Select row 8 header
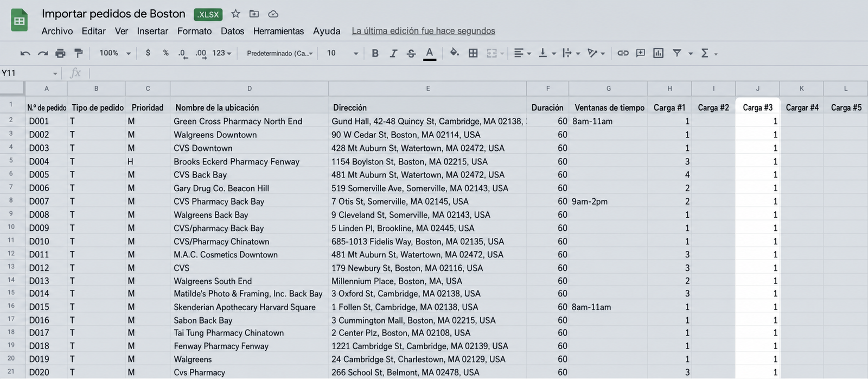This screenshot has height=379, width=868. point(11,200)
